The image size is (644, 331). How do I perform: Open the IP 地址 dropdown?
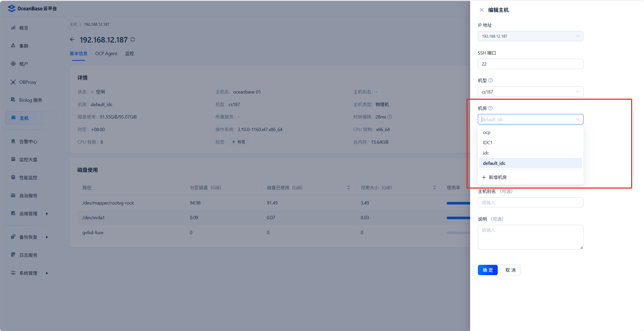530,36
